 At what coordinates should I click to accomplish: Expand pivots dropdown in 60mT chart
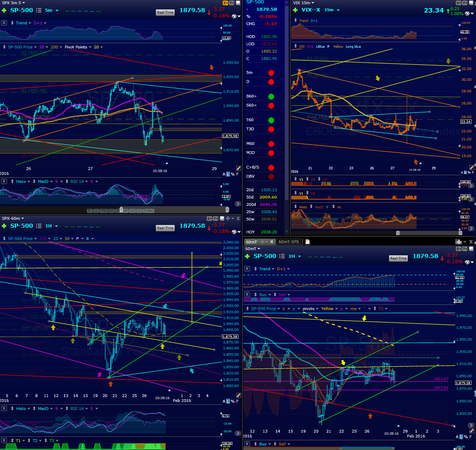coord(317,309)
